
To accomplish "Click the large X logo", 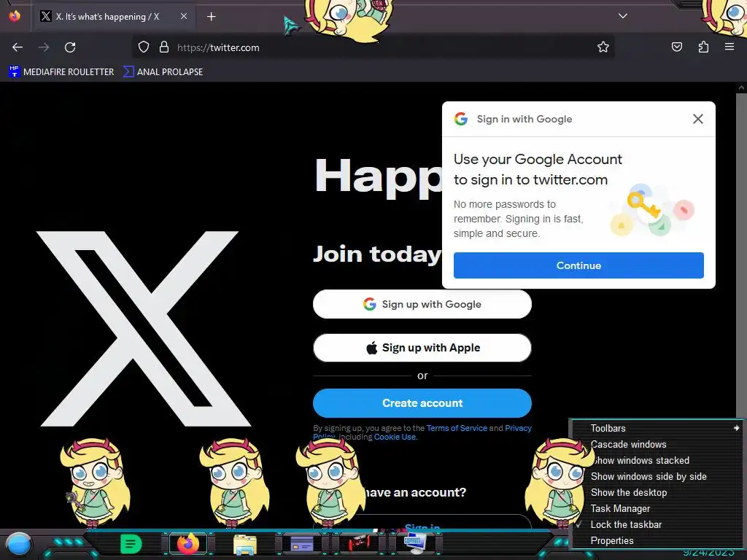I will pos(143,329).
